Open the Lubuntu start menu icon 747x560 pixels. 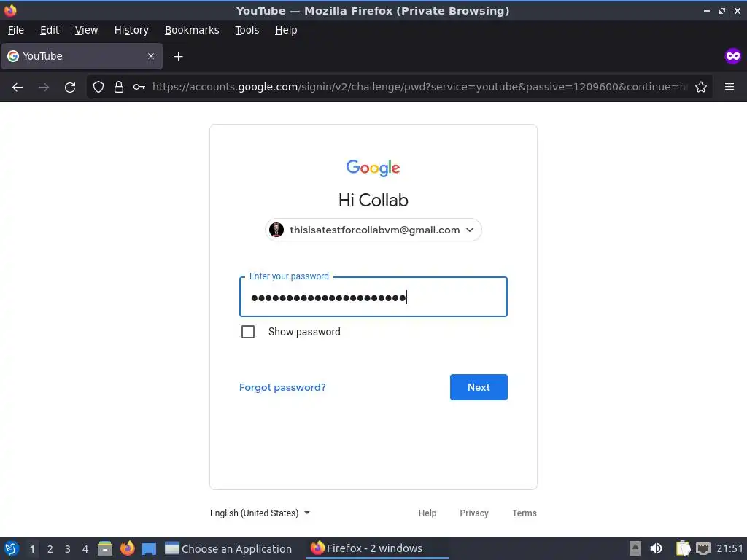pos(12,548)
